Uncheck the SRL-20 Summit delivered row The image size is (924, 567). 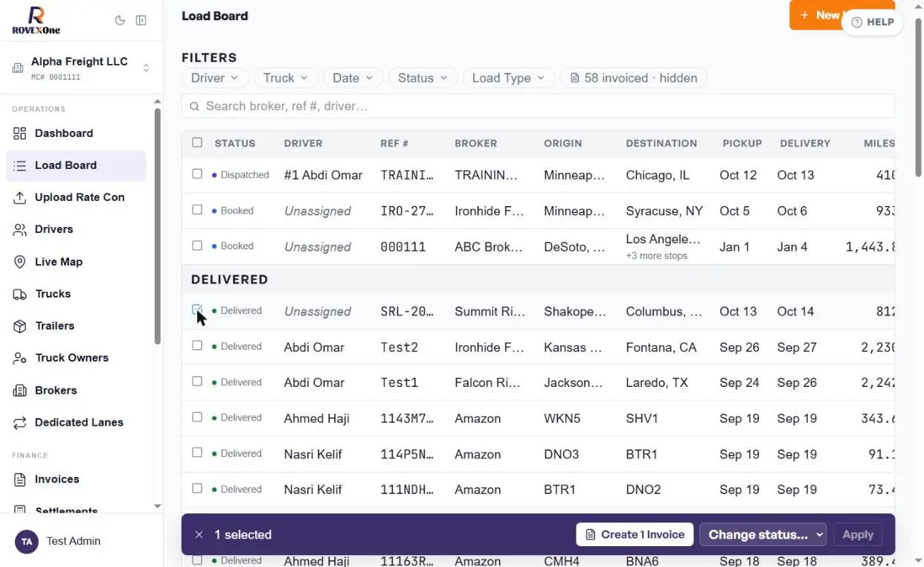(x=197, y=310)
